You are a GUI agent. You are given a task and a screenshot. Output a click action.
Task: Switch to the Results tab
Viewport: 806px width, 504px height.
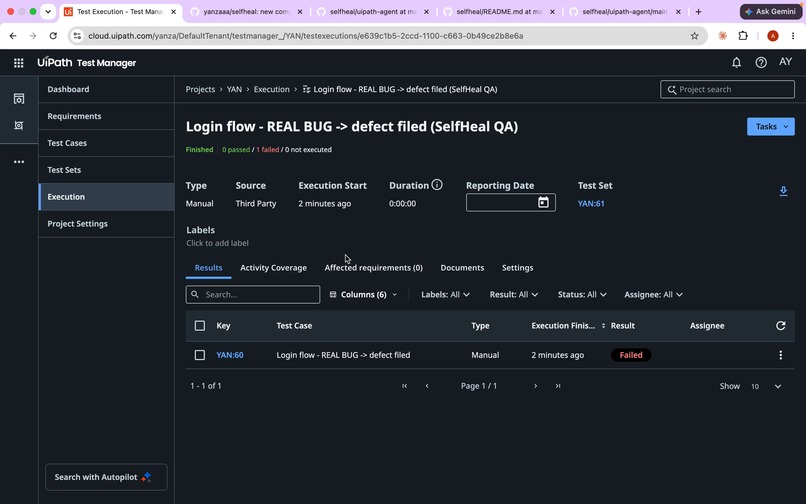click(208, 268)
